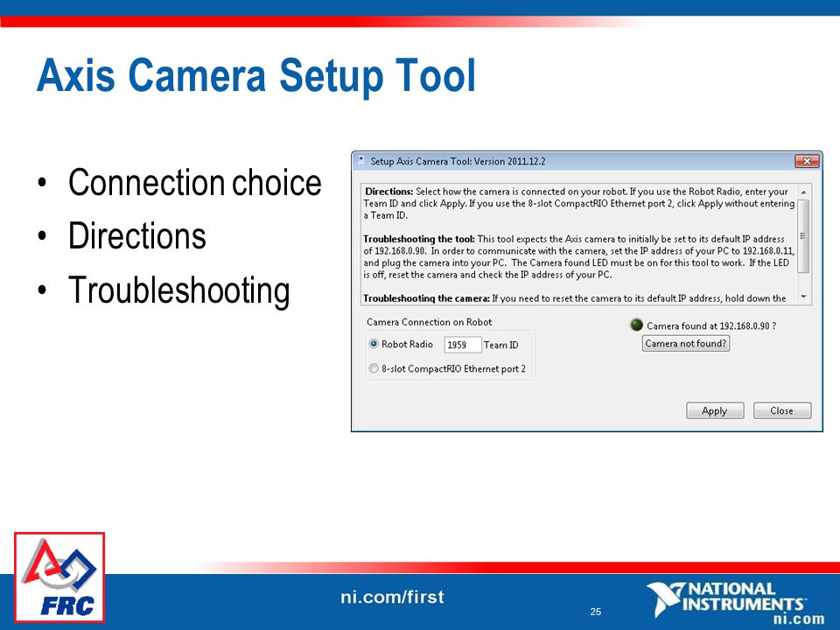Screen dimensions: 840x630
Task: Click the Connection choice bullet text
Action: click(194, 183)
